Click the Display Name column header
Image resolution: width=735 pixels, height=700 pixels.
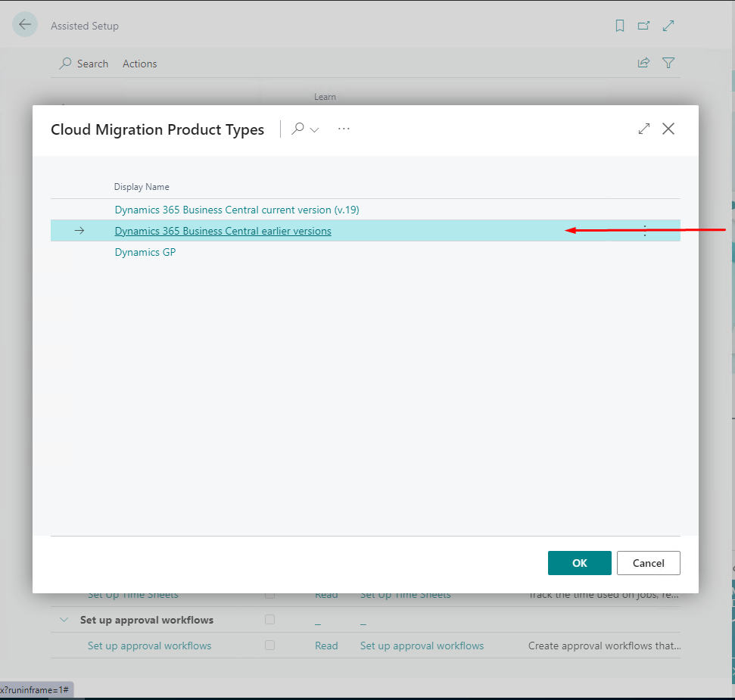(x=142, y=187)
